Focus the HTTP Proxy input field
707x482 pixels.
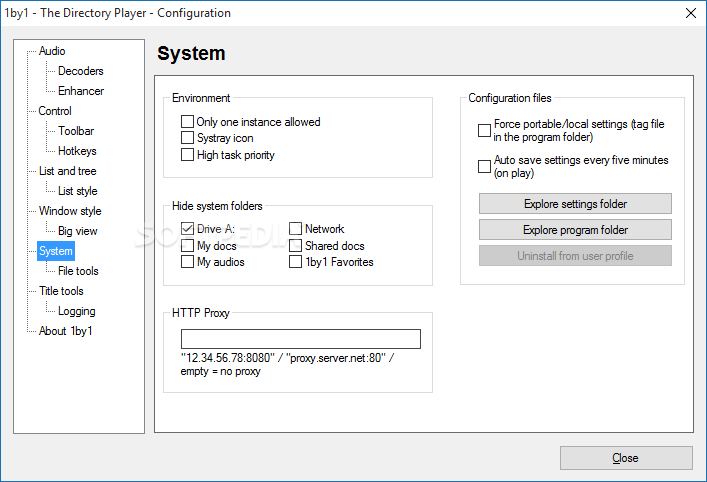(x=301, y=339)
